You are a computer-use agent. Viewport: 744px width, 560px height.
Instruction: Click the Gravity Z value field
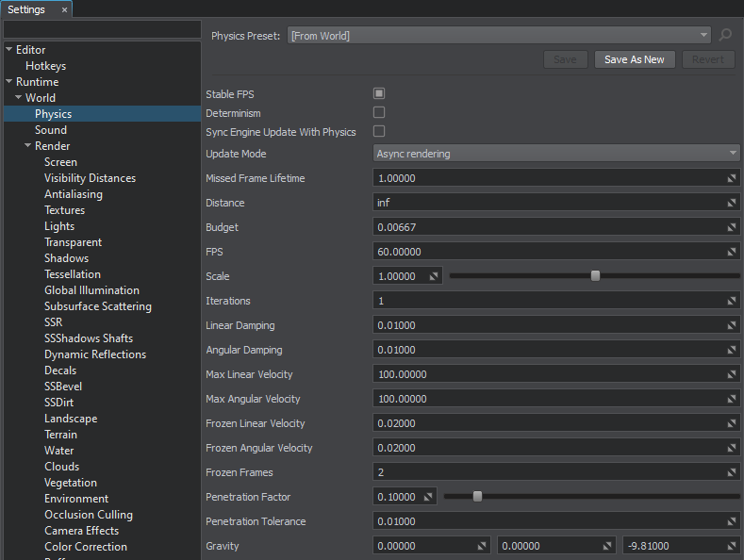tap(671, 546)
